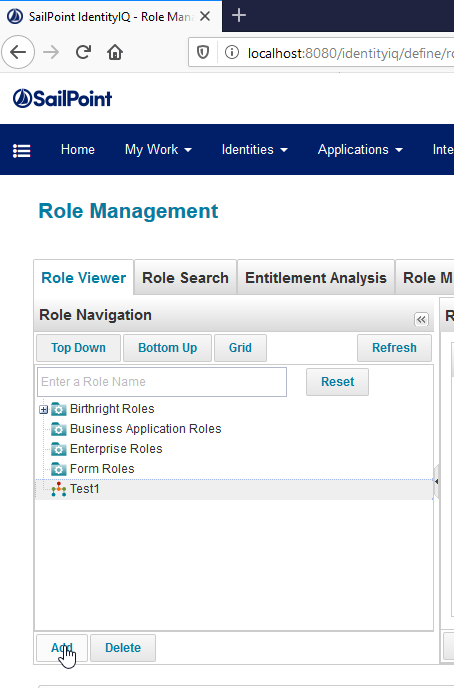The width and height of the screenshot is (454, 688).
Task: Select Business Application Roles in the tree
Action: 146,429
